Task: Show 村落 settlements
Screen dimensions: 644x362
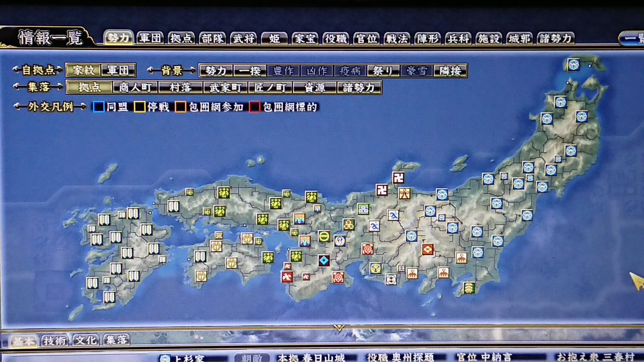Action: [180, 87]
